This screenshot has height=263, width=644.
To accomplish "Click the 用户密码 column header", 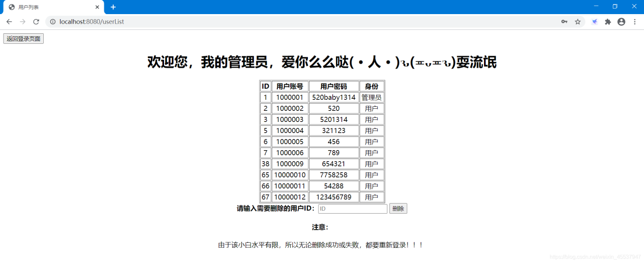I will 334,86.
